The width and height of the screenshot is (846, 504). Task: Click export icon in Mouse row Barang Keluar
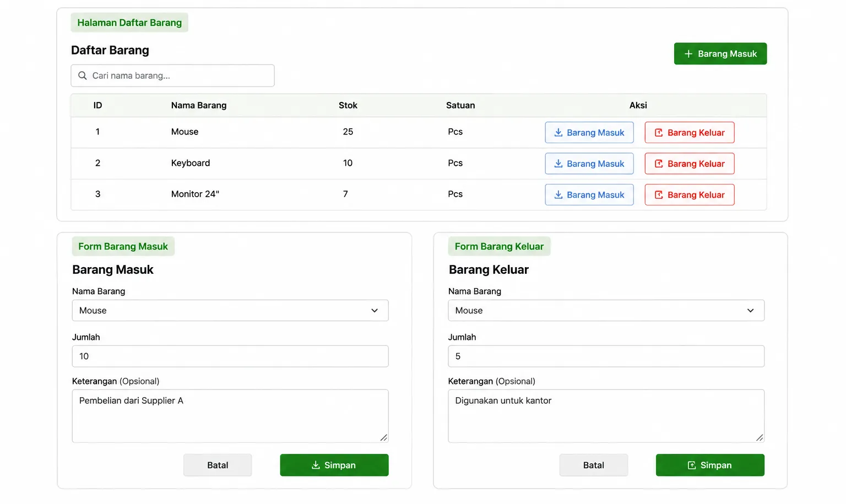click(658, 132)
